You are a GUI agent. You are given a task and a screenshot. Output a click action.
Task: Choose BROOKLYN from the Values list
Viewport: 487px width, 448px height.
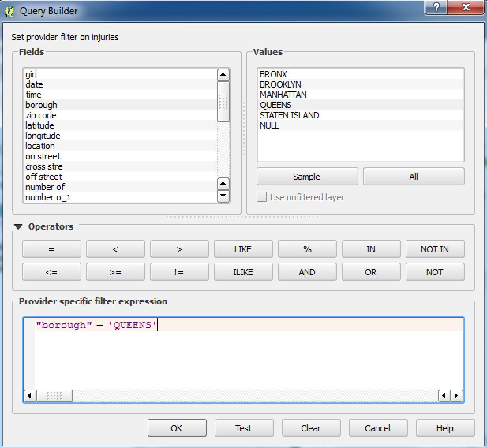coord(281,84)
